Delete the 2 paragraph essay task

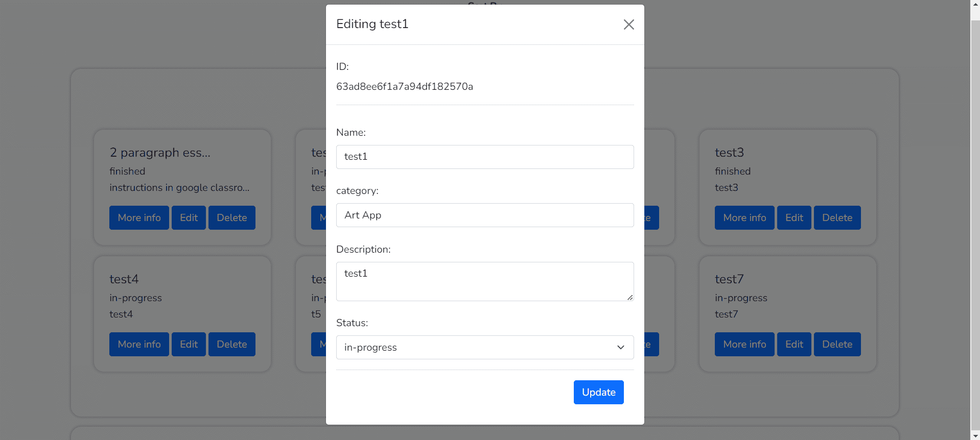(x=231, y=218)
